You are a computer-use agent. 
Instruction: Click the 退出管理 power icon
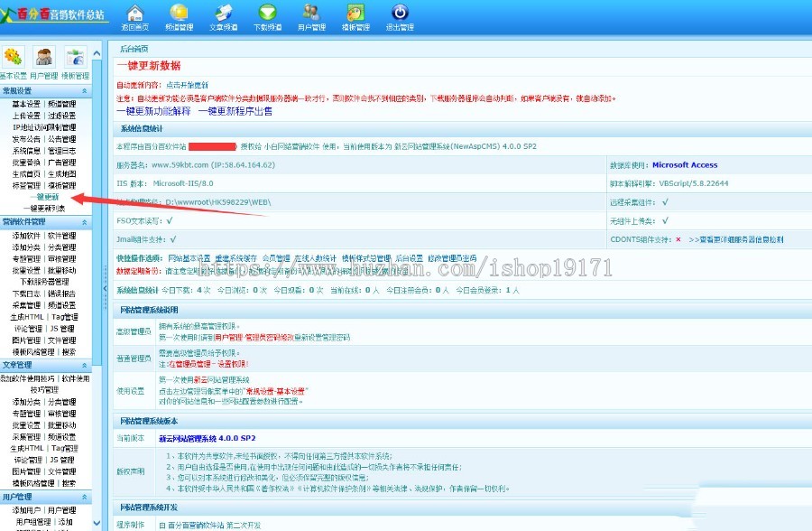tap(400, 15)
